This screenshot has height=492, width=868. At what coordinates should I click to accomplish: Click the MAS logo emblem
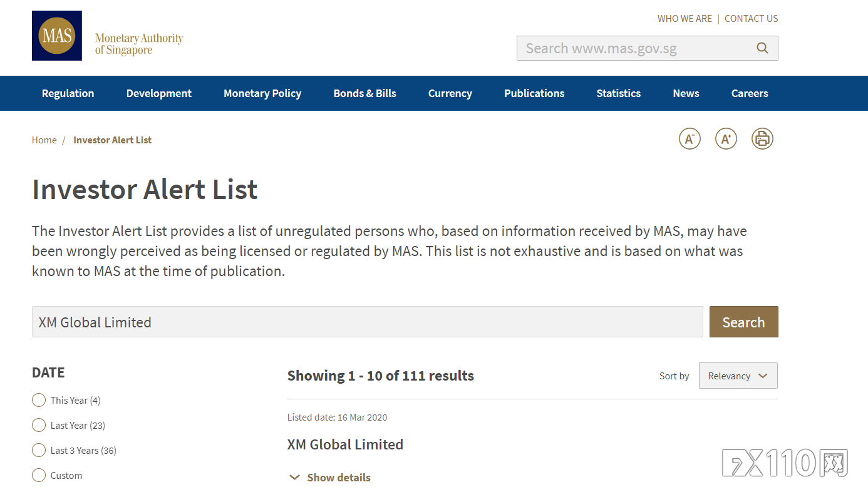coord(57,36)
